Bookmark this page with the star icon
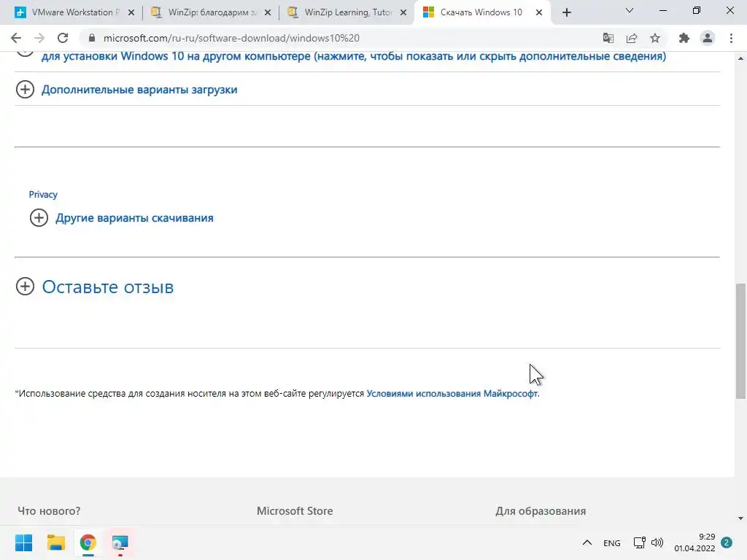Viewport: 747px width, 560px height. click(655, 38)
